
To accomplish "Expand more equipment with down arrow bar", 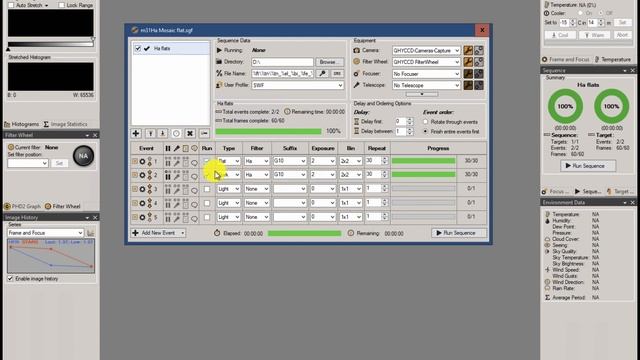I will [422, 94].
